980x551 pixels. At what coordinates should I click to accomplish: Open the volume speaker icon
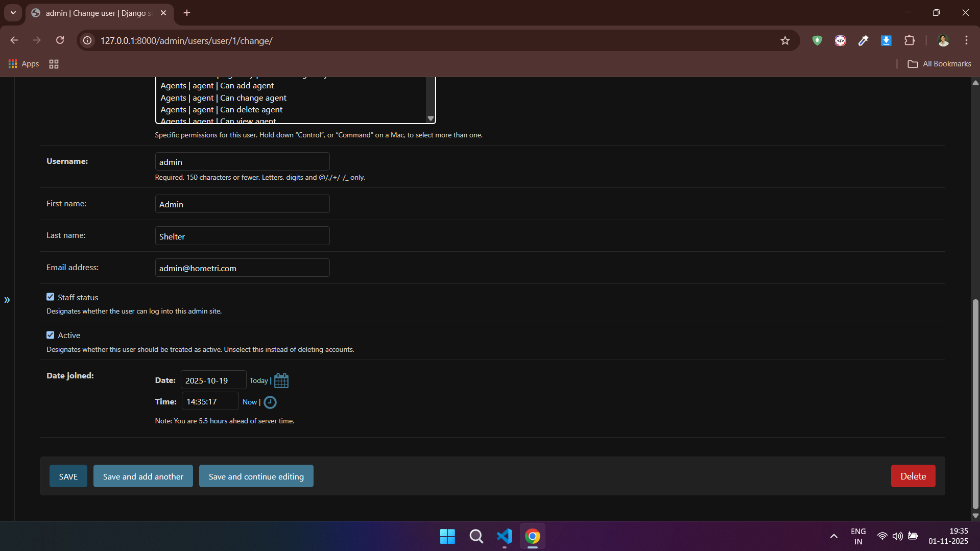pyautogui.click(x=897, y=536)
